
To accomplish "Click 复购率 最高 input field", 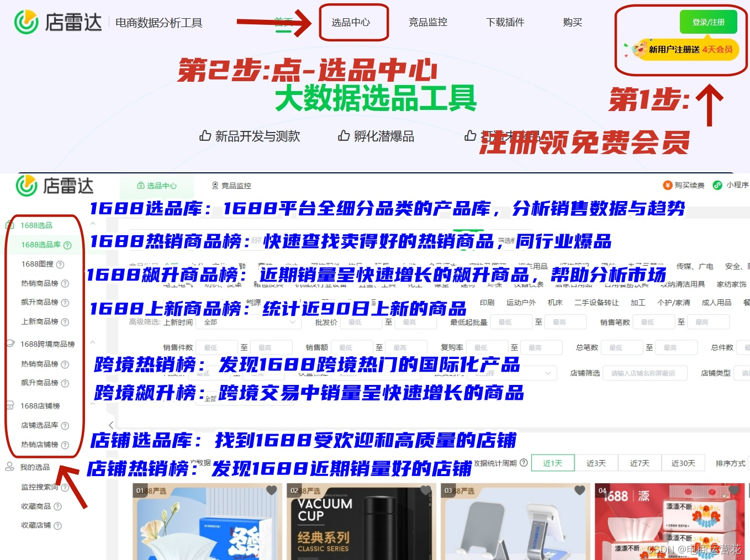I will click(x=542, y=347).
